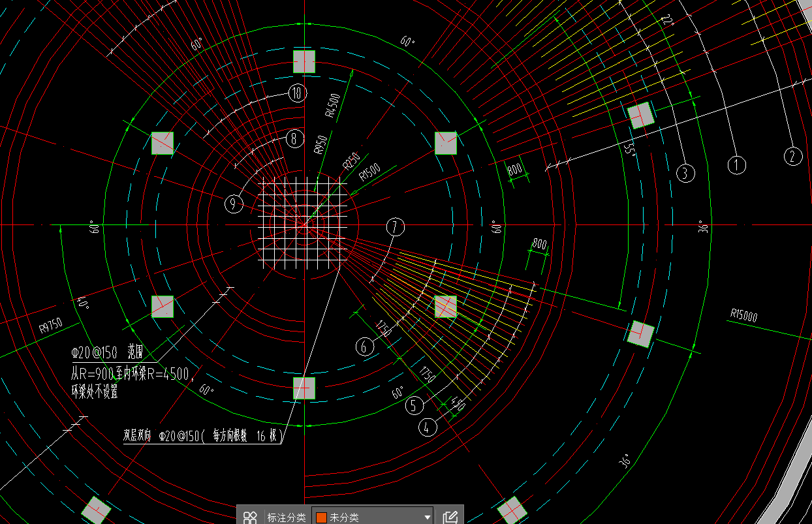Select circled number 3 marker
The height and width of the screenshot is (524, 812).
tap(685, 173)
